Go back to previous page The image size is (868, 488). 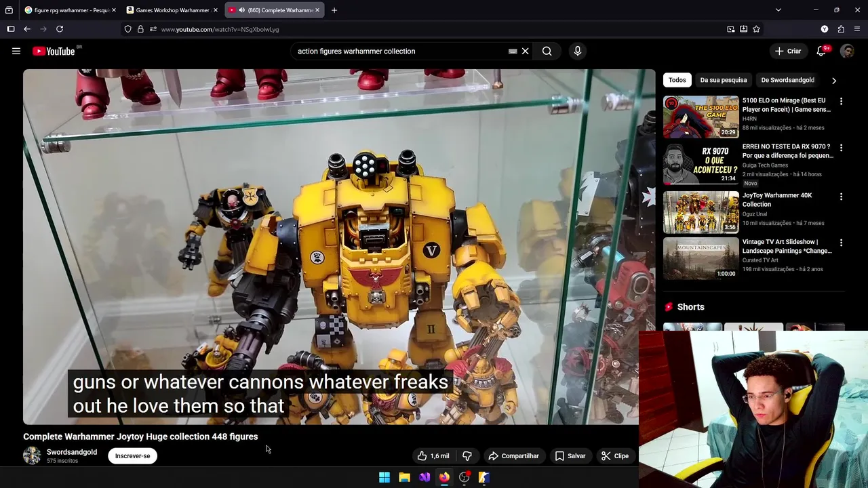pyautogui.click(x=27, y=29)
